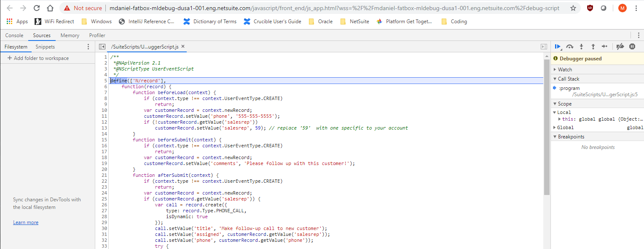This screenshot has width=644, height=249.
Task: Step out of the current function
Action: (x=593, y=47)
